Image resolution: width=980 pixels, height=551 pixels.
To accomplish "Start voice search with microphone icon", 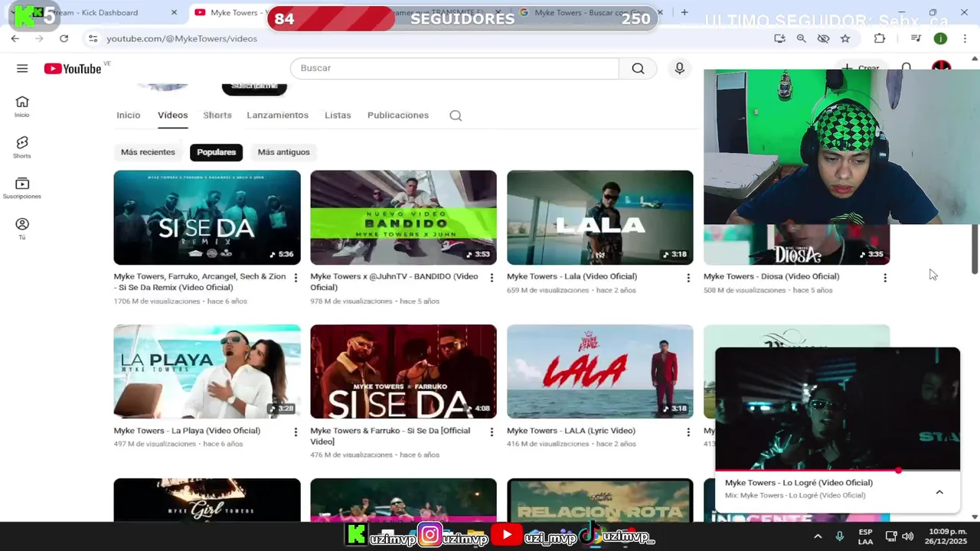I will pos(679,68).
